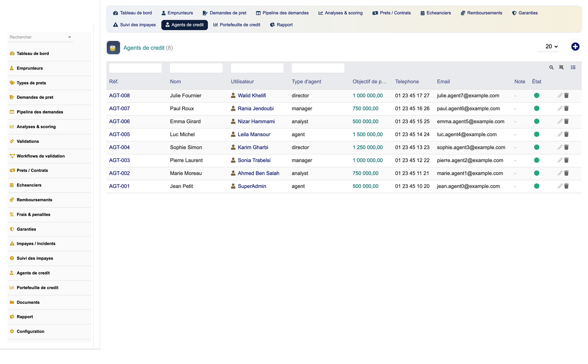Edit agent AGT-006 via pencil icon
This screenshot has width=588, height=364.
[x=560, y=122]
